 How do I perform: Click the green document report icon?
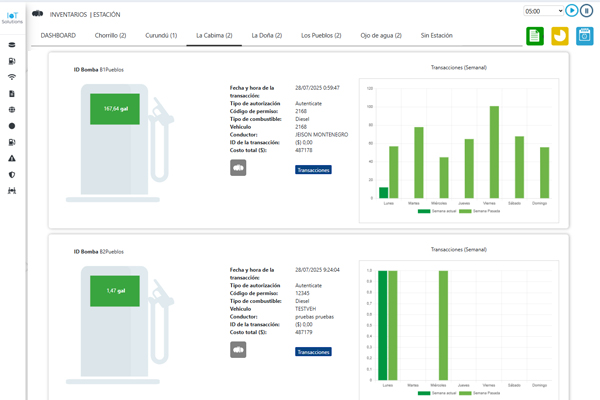[x=535, y=36]
